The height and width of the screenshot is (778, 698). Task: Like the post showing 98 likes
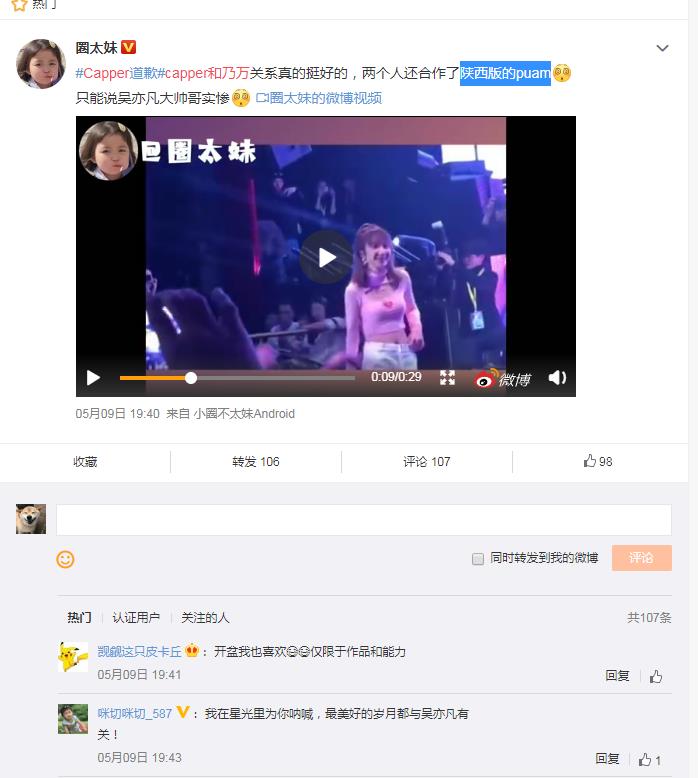pyautogui.click(x=598, y=461)
